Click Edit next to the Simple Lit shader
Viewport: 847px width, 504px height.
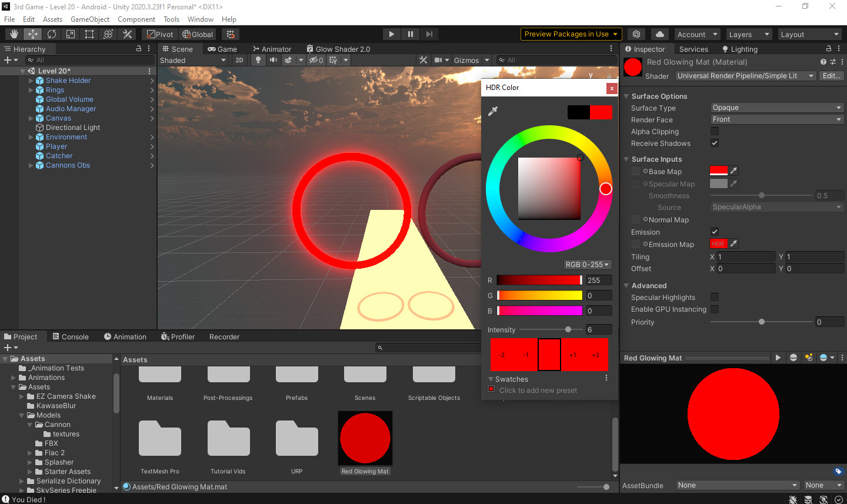pyautogui.click(x=831, y=75)
